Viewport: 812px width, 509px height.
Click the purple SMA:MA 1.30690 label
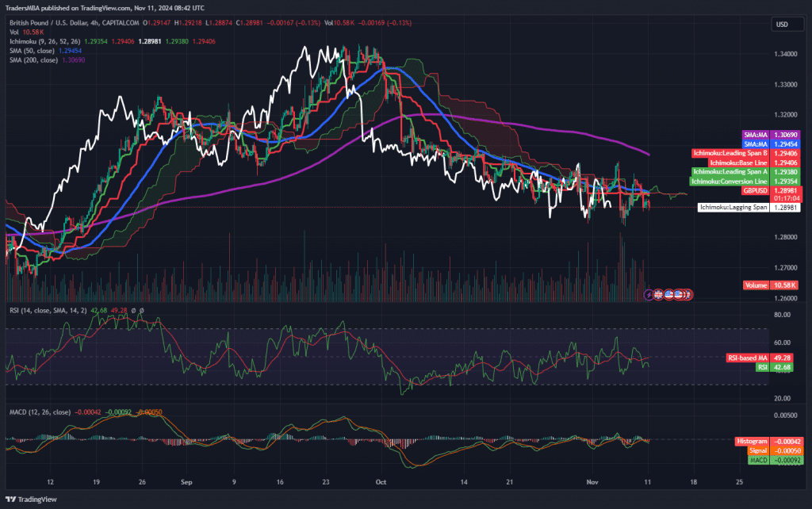(754, 136)
